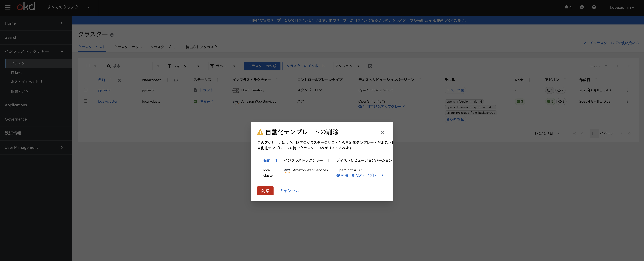The width and height of the screenshot is (644, 261).
Task: Check the jg-test-1 row checkbox
Action: coord(86,90)
